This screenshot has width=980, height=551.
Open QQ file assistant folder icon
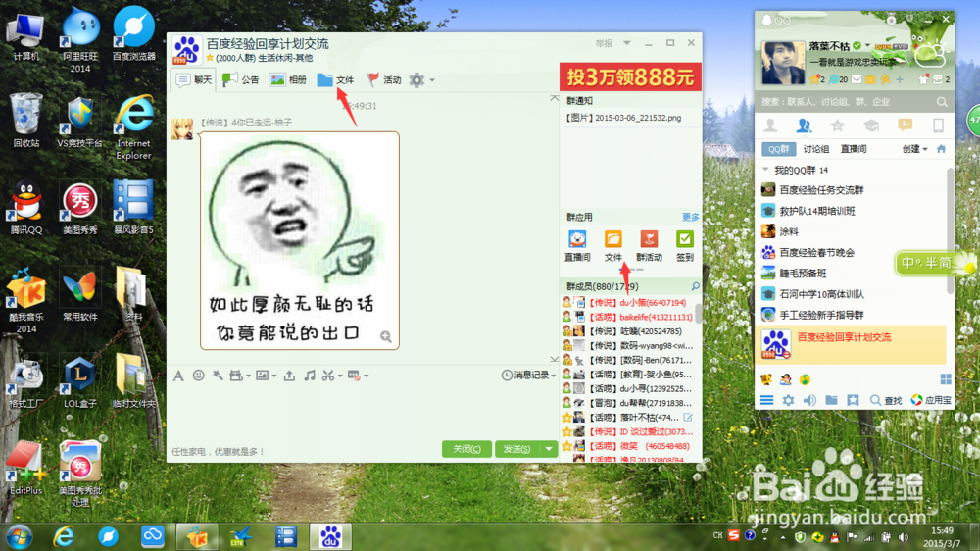click(831, 400)
